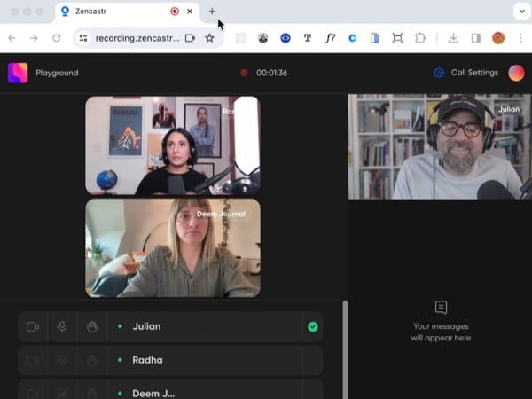Toggle Radha's microphone icon in her row

(x=62, y=360)
